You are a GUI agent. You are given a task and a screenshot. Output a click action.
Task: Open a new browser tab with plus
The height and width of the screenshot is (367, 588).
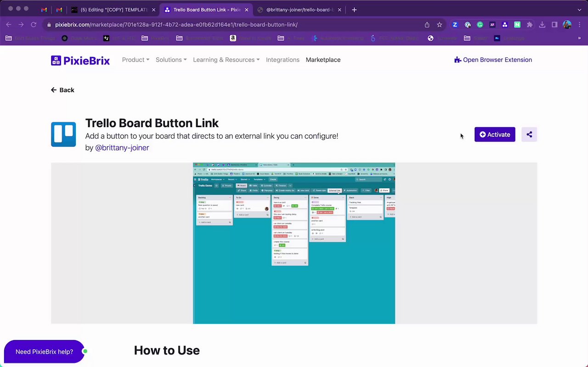354,10
